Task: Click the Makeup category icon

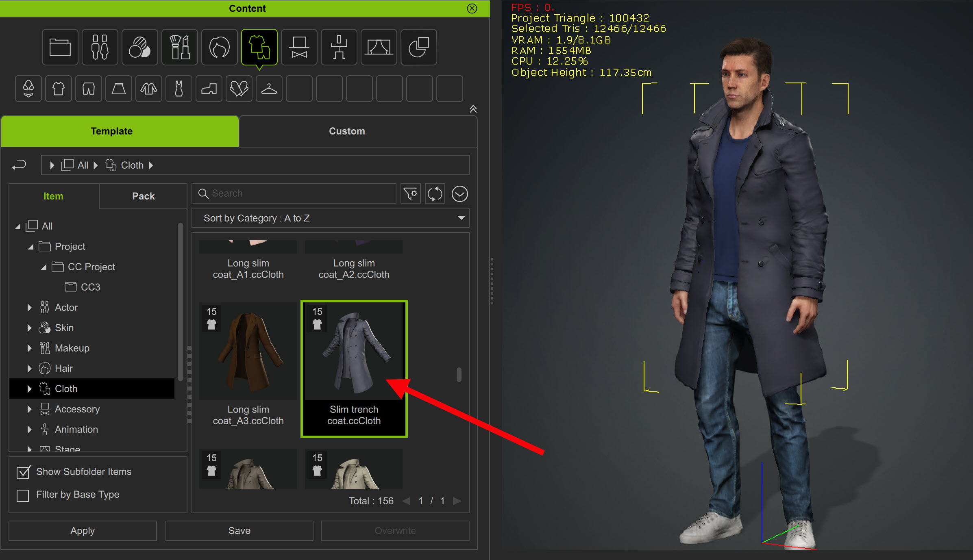Action: (179, 47)
